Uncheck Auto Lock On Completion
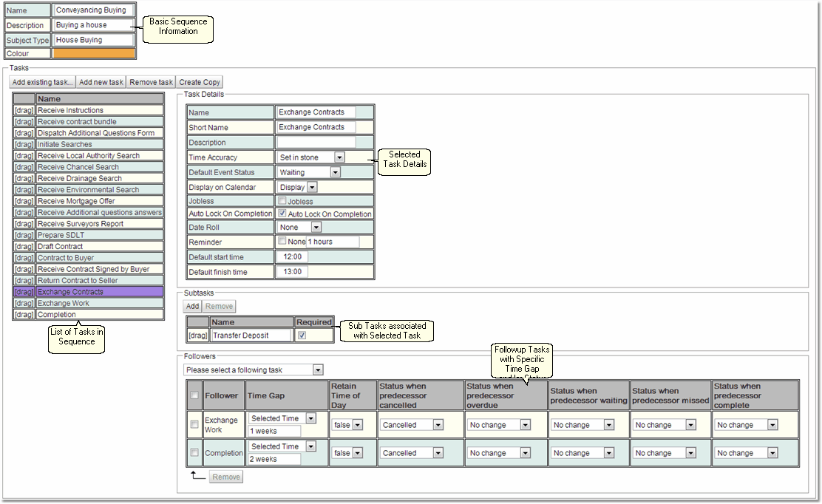This screenshot has height=504, width=822. 282,214
